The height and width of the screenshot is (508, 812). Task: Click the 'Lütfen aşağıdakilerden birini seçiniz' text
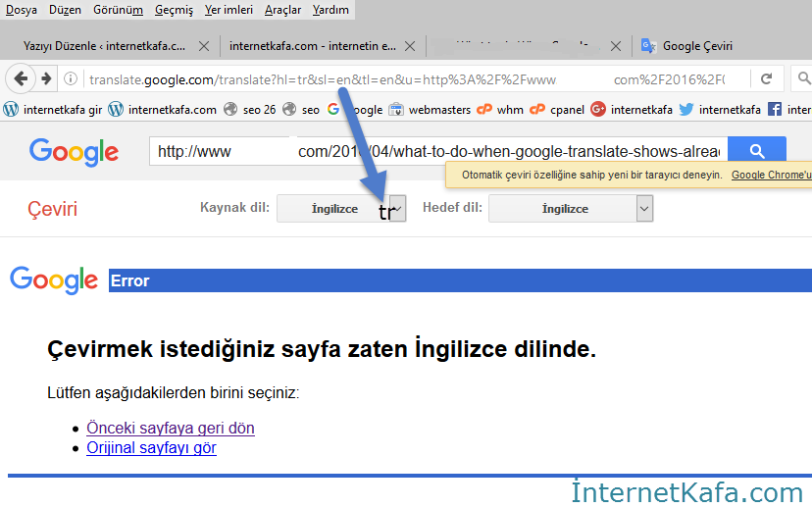[x=173, y=392]
